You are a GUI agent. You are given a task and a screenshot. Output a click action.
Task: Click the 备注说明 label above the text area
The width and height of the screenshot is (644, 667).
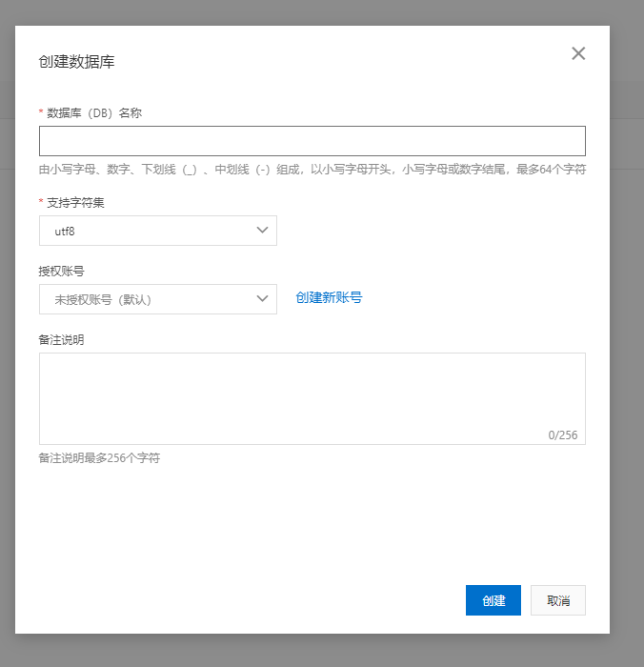click(61, 340)
